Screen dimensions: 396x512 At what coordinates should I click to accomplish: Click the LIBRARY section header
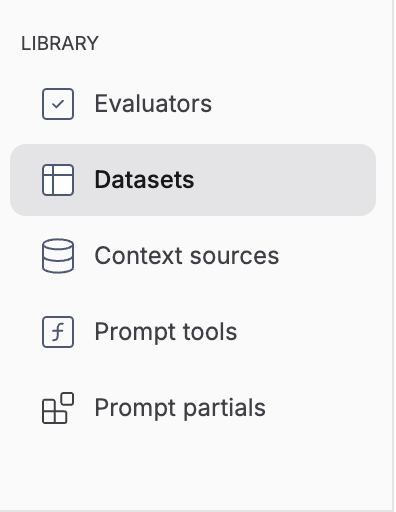point(60,44)
